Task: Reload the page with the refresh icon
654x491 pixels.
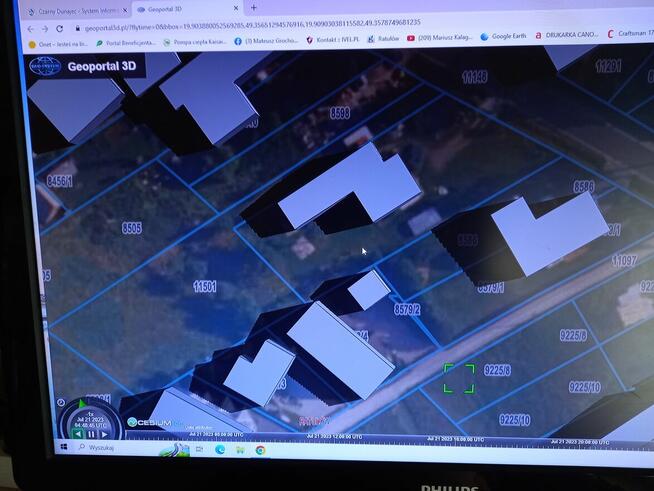Action: 60,27
